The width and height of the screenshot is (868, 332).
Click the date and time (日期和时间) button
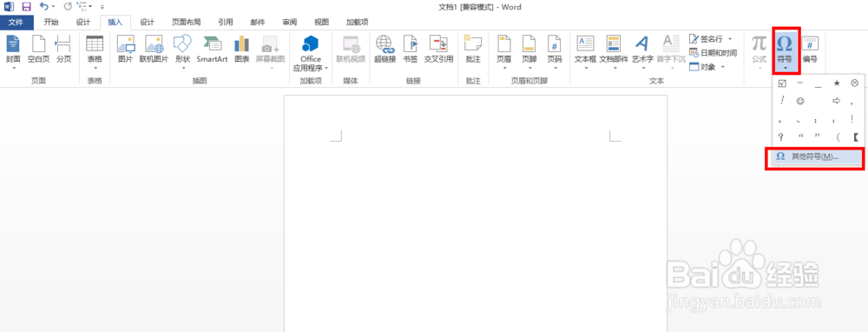coord(713,53)
